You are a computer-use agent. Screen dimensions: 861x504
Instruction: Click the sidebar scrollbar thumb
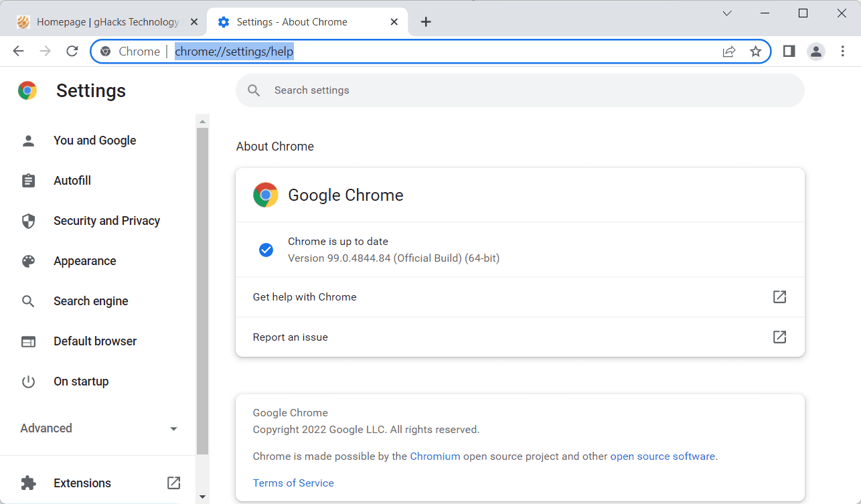click(203, 291)
